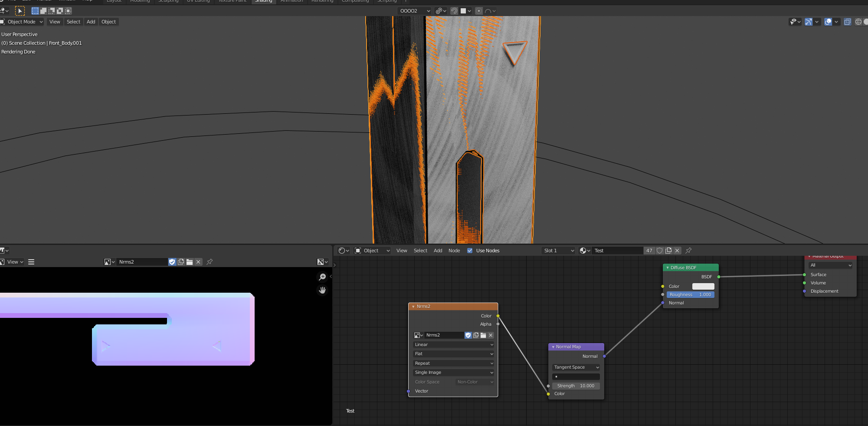Image resolution: width=868 pixels, height=426 pixels.
Task: Open the Object Mode dropdown
Action: [x=22, y=22]
